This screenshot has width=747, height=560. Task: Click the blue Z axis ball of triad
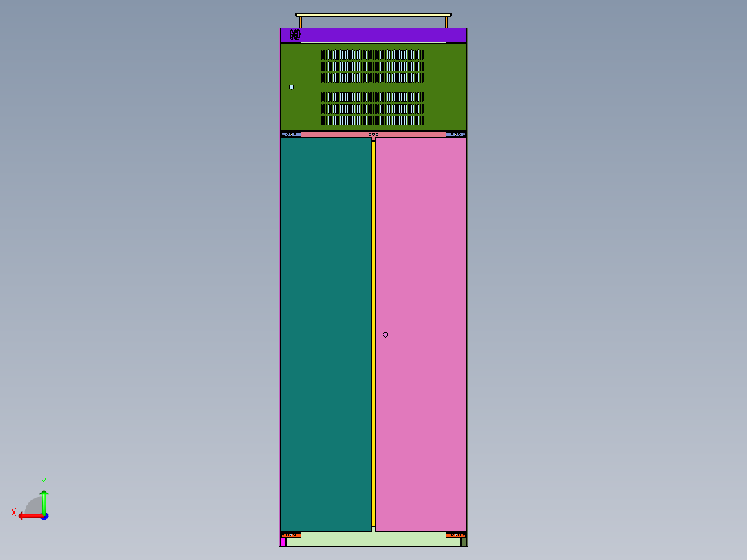(45, 516)
